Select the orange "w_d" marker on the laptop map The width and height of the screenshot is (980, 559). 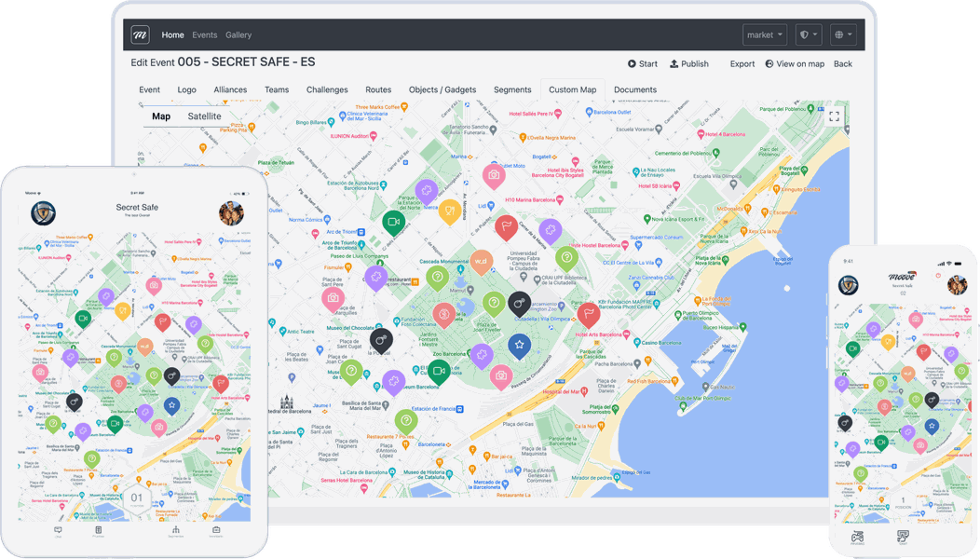[481, 262]
